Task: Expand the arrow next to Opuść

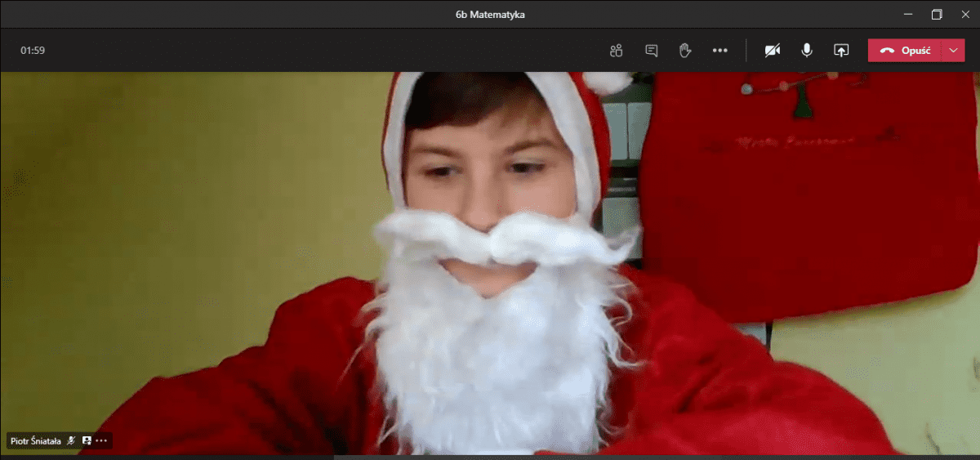Action: coord(954,51)
